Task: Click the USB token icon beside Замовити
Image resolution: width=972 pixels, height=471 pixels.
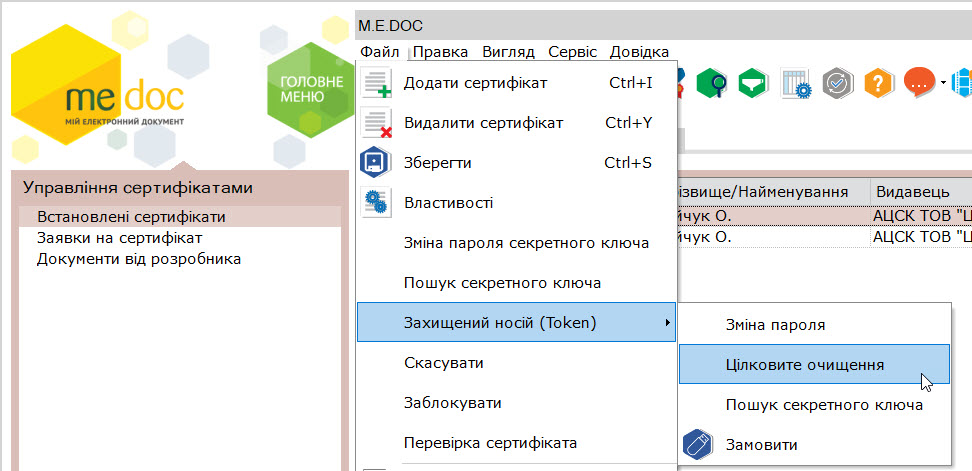Action: 698,445
